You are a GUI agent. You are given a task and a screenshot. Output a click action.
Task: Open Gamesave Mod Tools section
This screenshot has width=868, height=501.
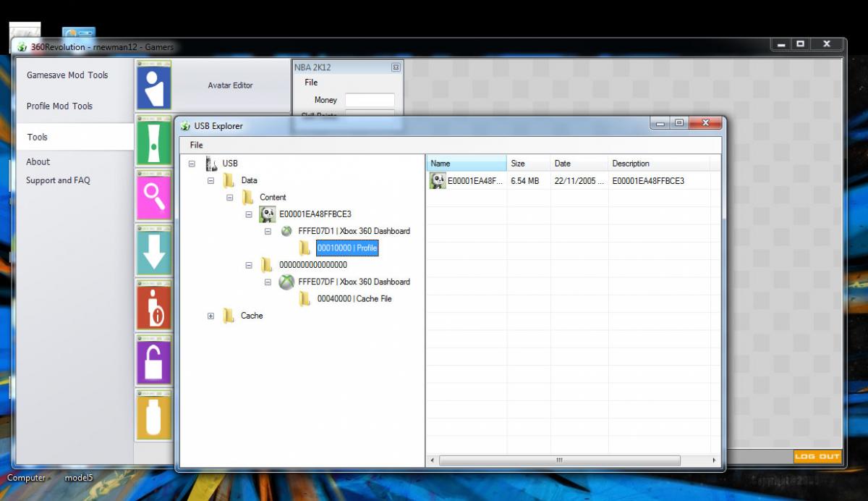(x=67, y=75)
